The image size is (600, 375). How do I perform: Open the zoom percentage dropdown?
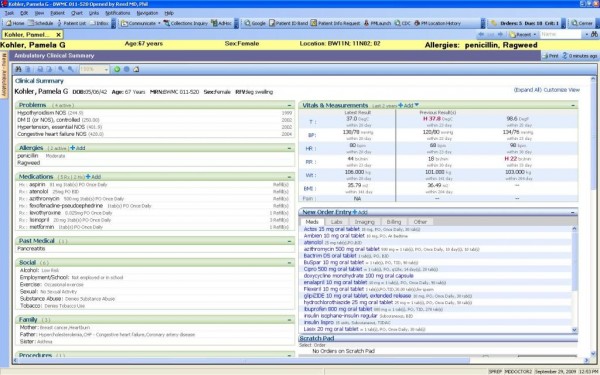(94, 69)
